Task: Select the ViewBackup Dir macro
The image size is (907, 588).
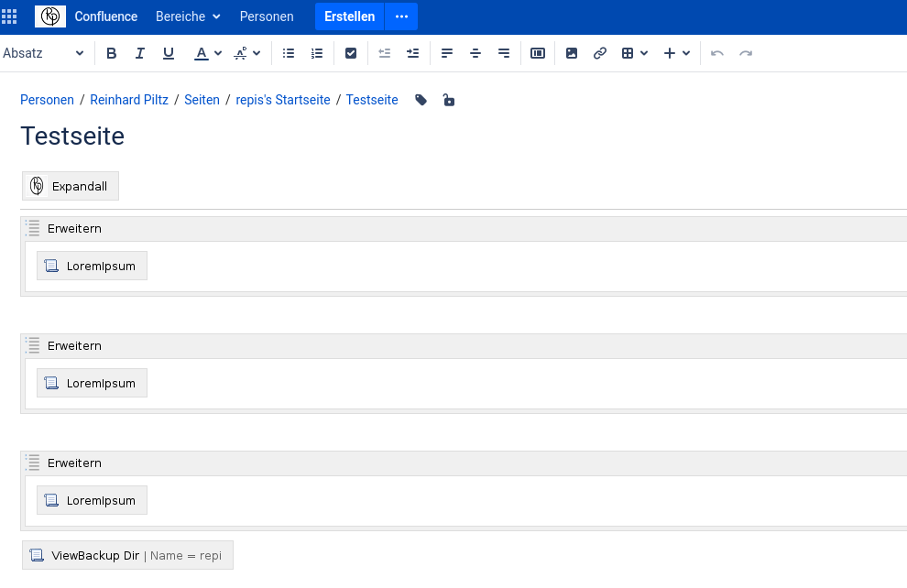Action: (x=128, y=556)
